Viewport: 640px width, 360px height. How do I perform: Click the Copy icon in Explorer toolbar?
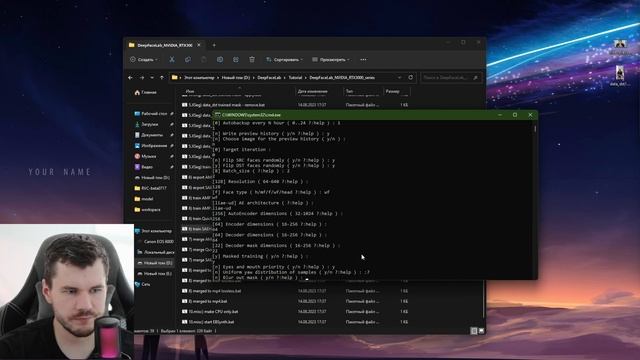click(x=188, y=60)
